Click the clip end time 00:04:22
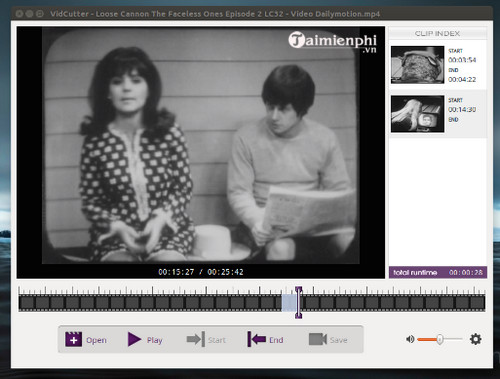 click(462, 79)
